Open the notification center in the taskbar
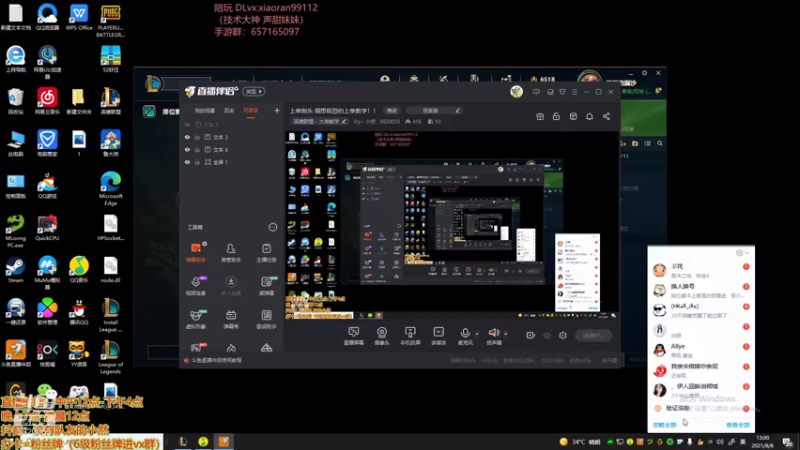 [x=788, y=442]
